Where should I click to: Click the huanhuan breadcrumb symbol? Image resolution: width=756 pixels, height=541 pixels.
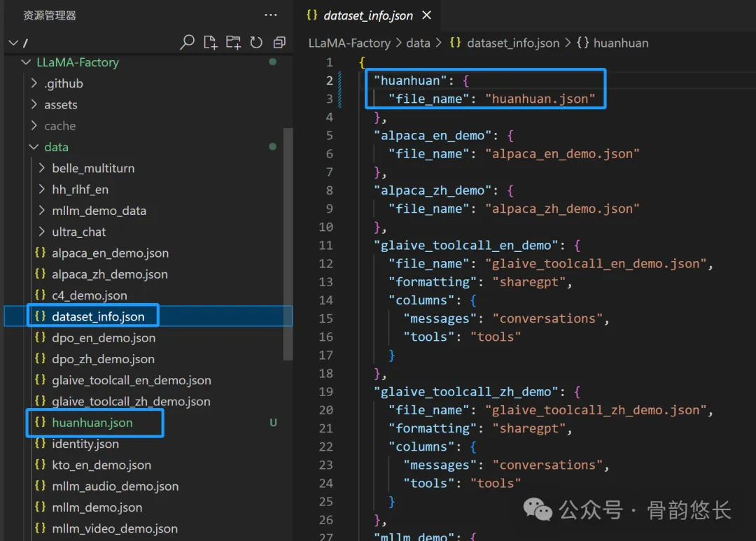click(620, 43)
